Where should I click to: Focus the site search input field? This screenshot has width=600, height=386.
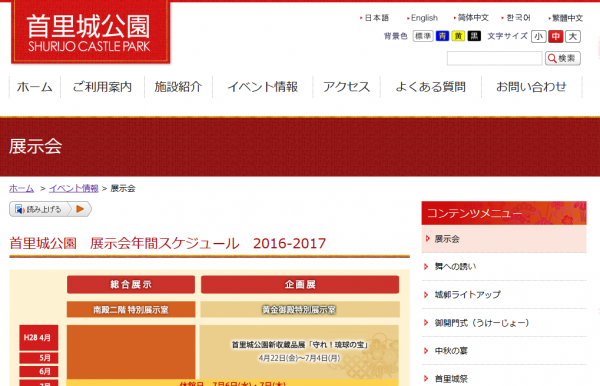(x=494, y=59)
